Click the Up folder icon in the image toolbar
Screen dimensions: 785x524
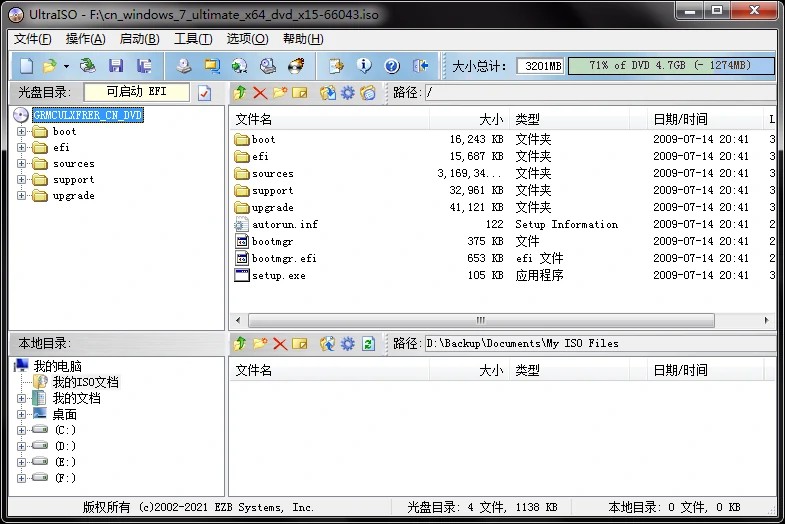click(240, 93)
